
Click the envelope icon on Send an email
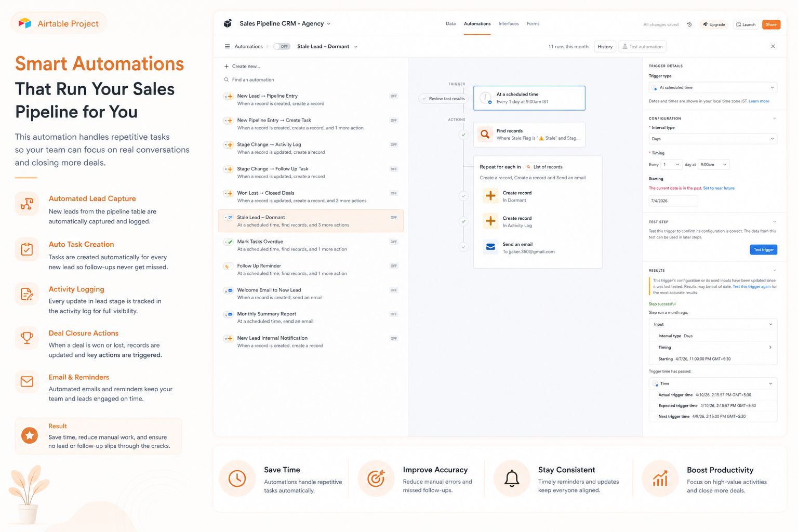pos(490,247)
